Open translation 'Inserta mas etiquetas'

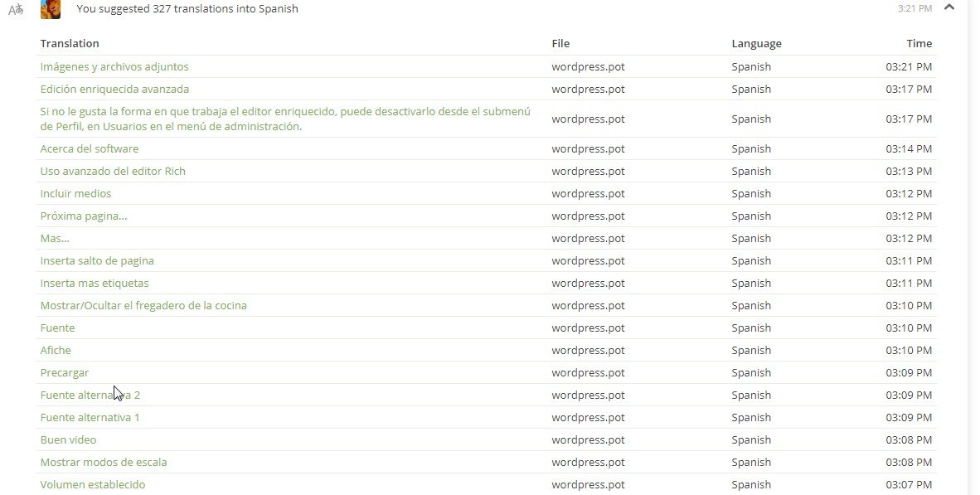(95, 283)
